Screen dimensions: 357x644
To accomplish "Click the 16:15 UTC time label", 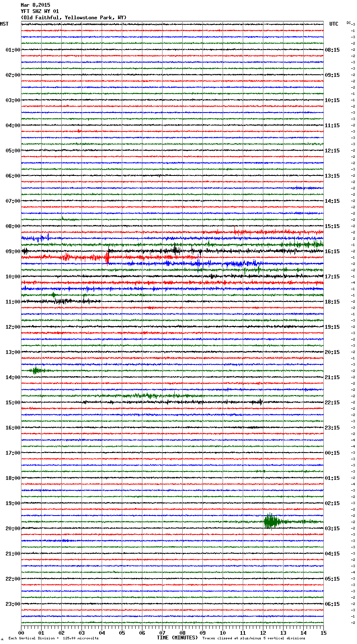I will pyautogui.click(x=332, y=251).
